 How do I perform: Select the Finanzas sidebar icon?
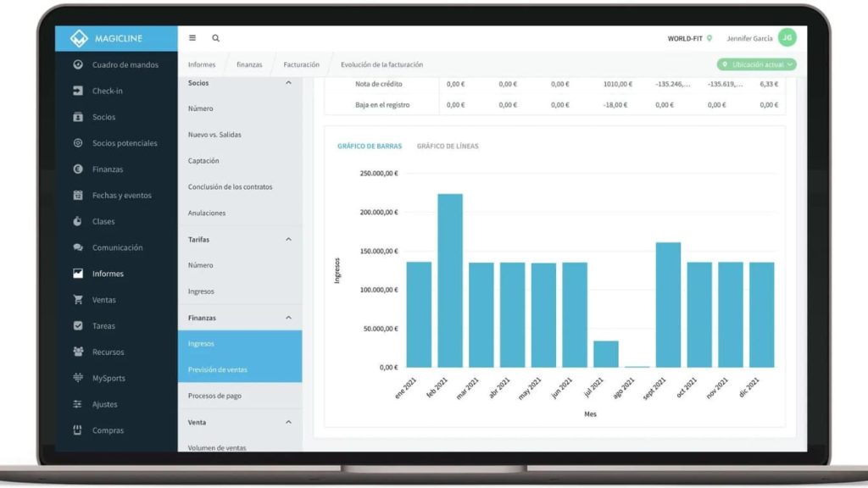tap(78, 169)
